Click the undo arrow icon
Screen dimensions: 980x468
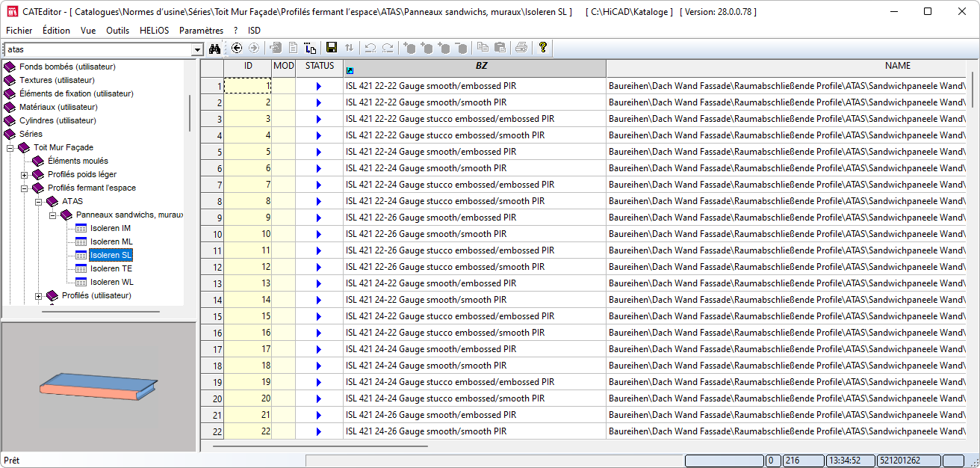tap(370, 48)
